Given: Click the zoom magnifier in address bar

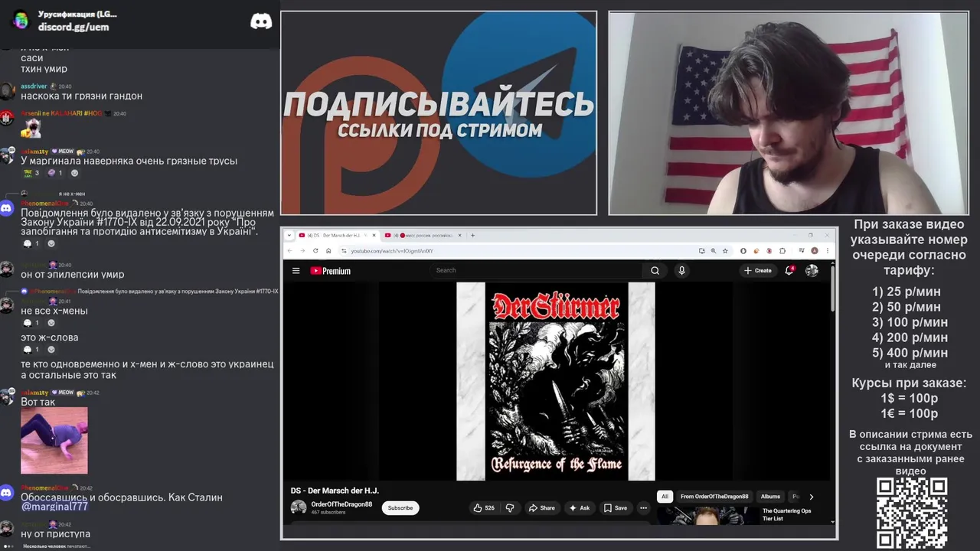Looking at the screenshot, I should (714, 250).
